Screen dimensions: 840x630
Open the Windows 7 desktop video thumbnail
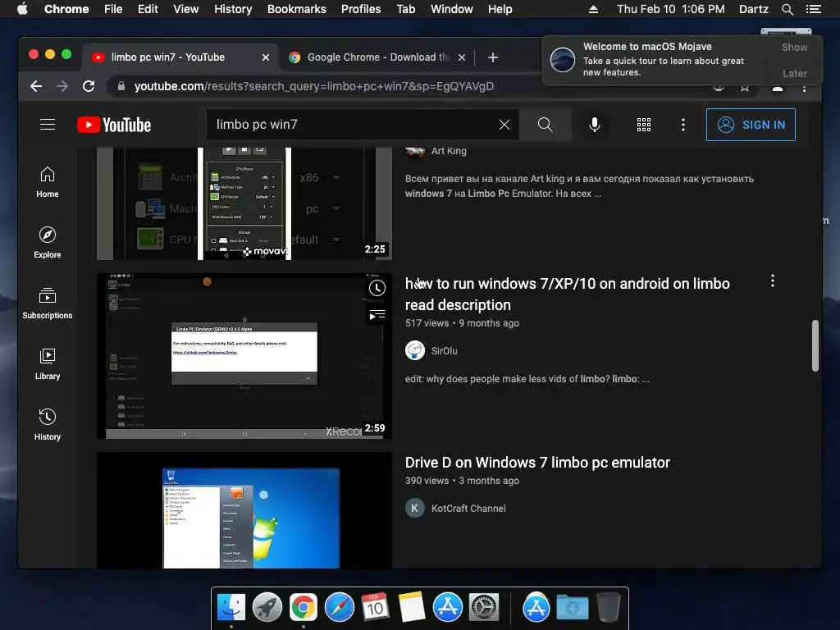click(244, 510)
